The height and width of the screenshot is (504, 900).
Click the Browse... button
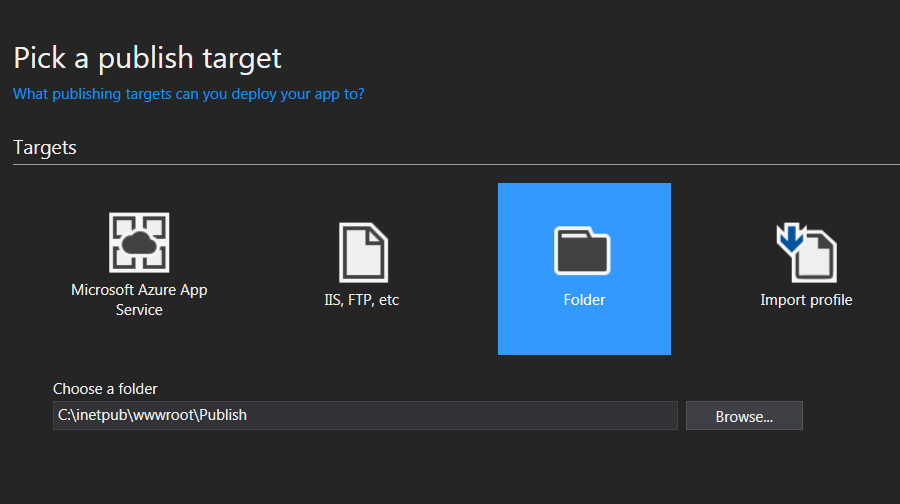744,416
